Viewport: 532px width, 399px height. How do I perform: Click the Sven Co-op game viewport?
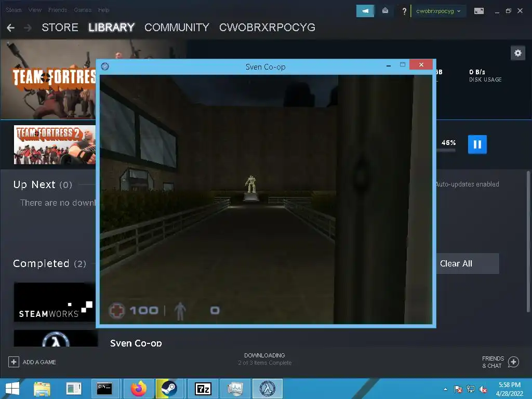coord(266,199)
